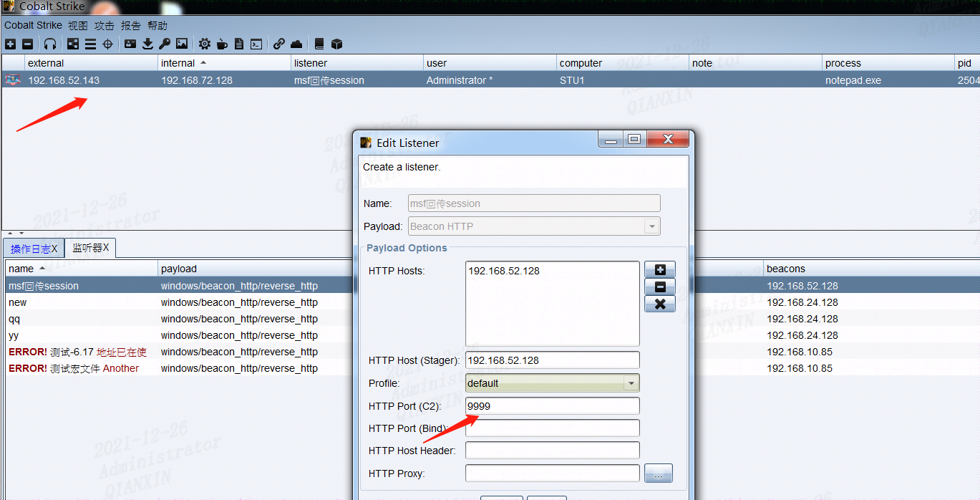
Task: Sort sessions by internal column header
Action: (x=225, y=63)
